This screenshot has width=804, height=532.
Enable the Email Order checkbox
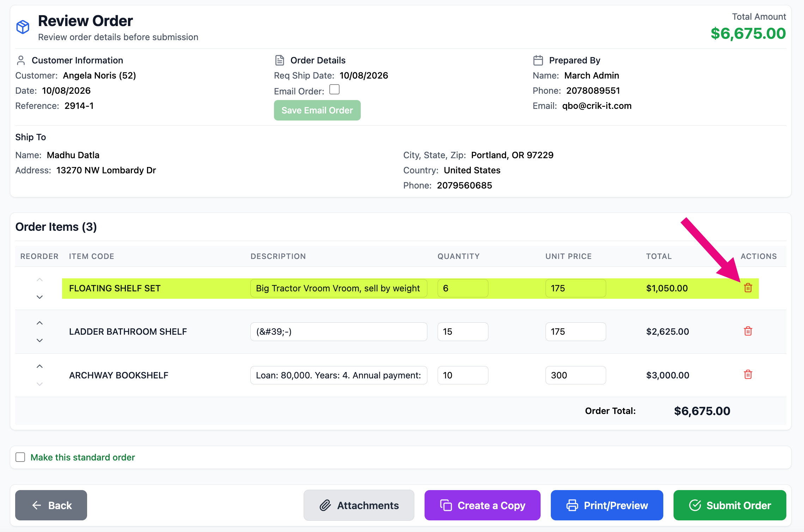click(334, 90)
